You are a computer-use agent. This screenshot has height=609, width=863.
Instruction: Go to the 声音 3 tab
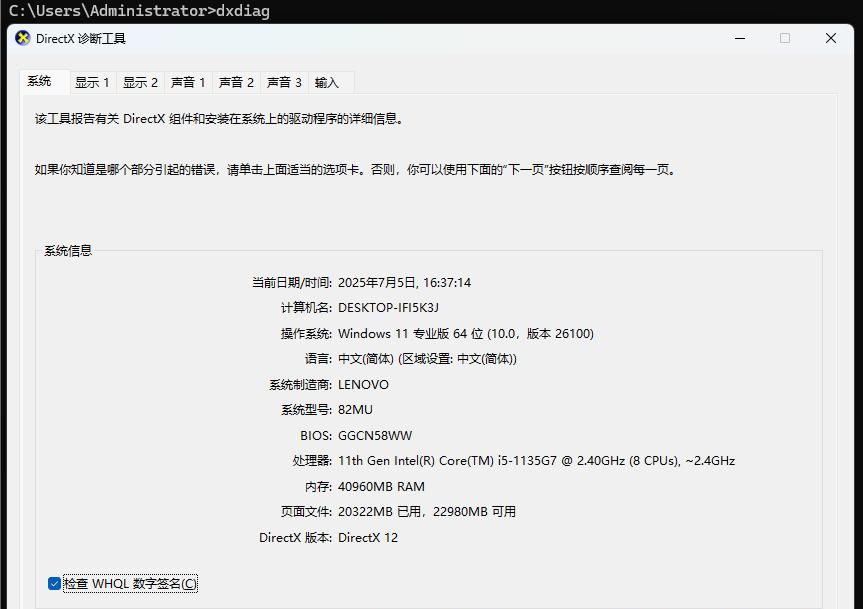[284, 83]
